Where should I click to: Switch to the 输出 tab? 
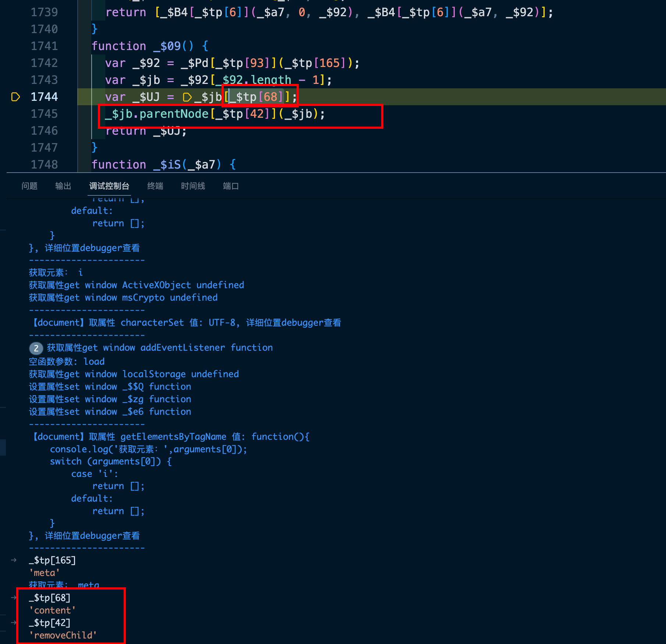pyautogui.click(x=63, y=186)
